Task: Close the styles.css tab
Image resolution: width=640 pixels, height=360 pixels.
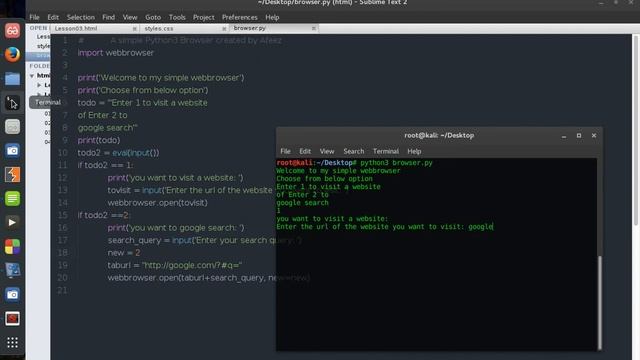Action: point(224,29)
